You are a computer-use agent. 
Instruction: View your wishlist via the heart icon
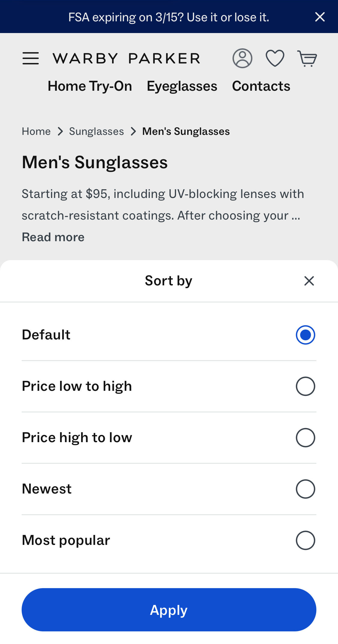pyautogui.click(x=275, y=58)
